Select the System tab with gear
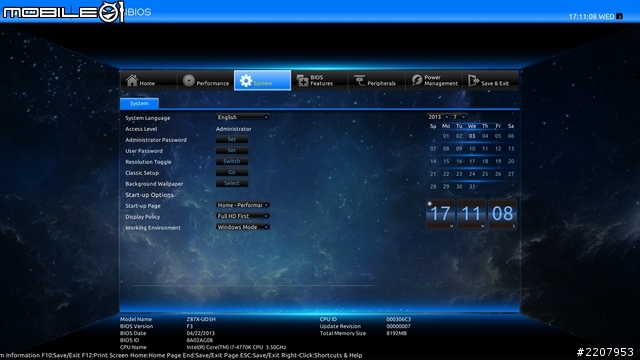The height and width of the screenshot is (360, 640). (x=262, y=80)
